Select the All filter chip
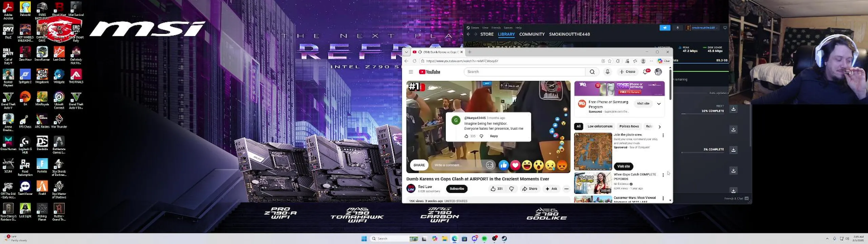The image size is (868, 244). [x=578, y=126]
